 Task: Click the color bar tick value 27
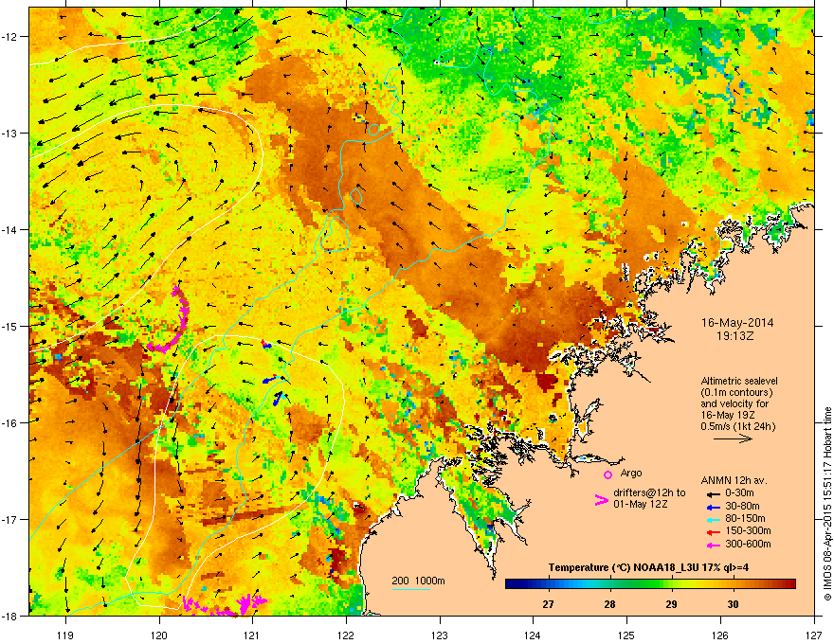coord(548,604)
